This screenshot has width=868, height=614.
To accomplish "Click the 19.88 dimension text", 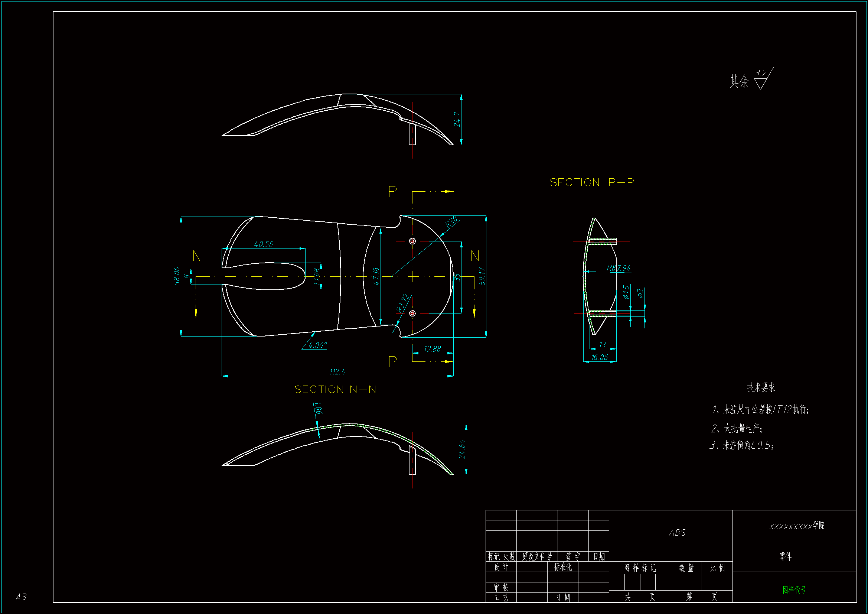I will [x=432, y=349].
